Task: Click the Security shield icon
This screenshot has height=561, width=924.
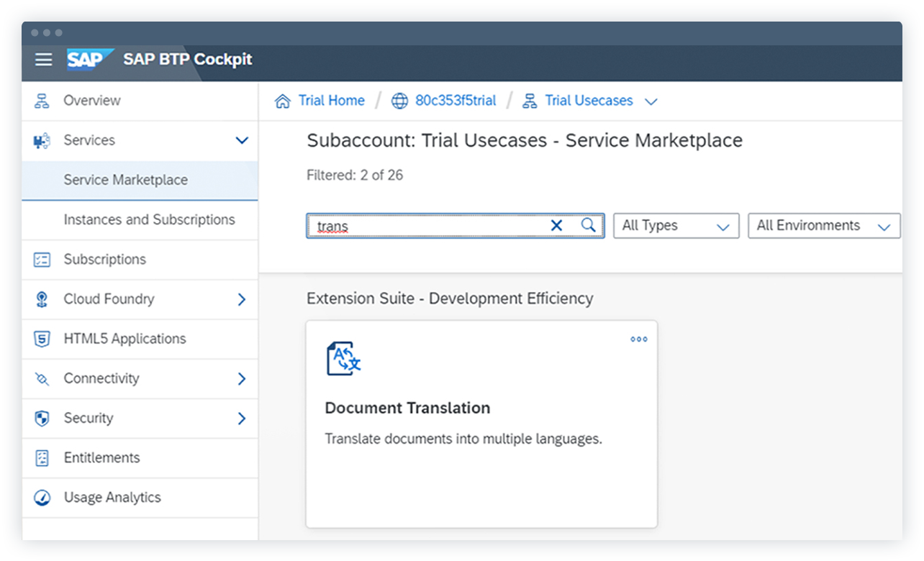Action: [x=42, y=418]
